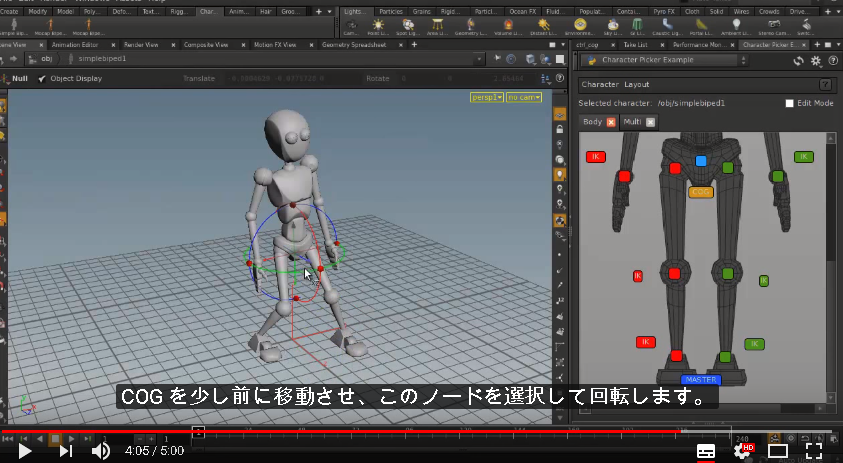Select the blue MASTER control button
Screen dimensions: 843x463
click(x=701, y=380)
